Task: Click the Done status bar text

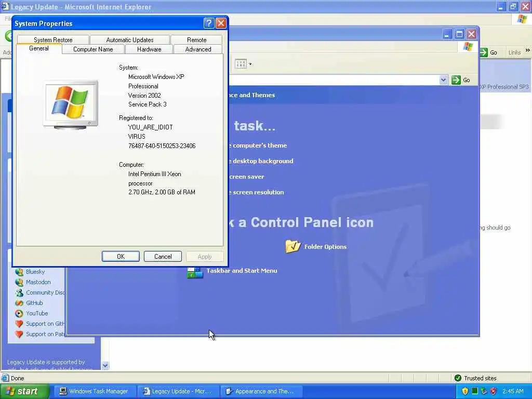Action: pos(17,378)
